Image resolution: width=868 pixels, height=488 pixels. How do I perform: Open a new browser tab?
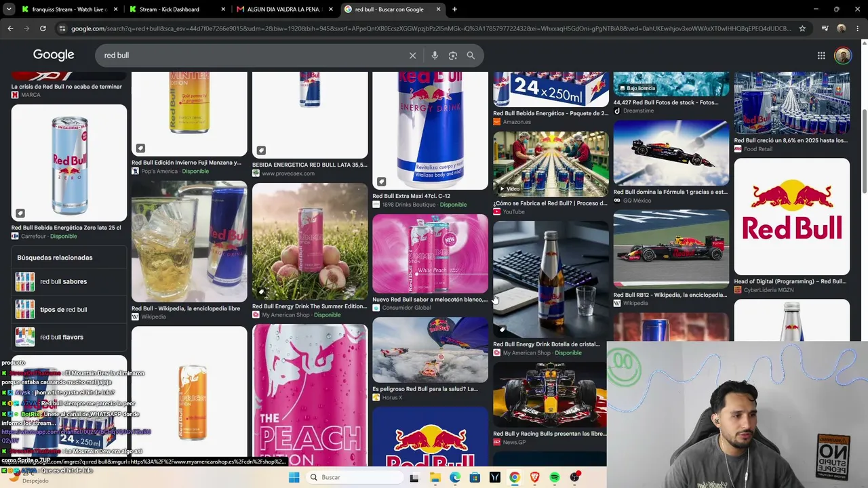[454, 9]
